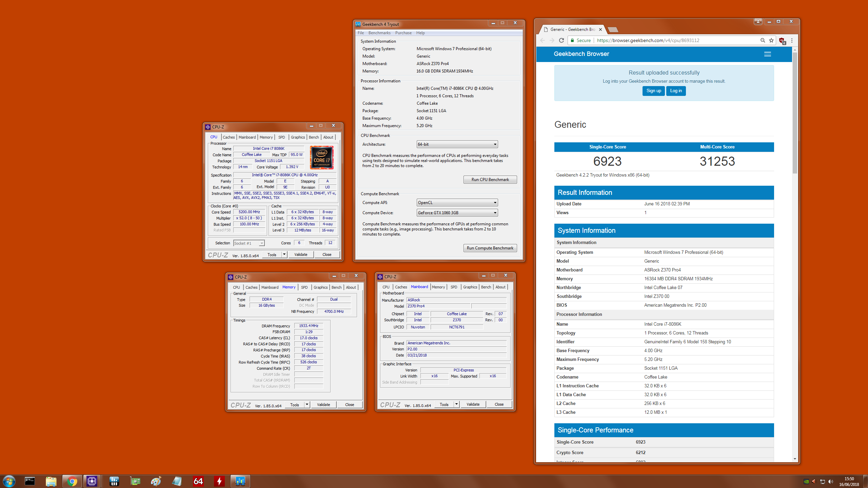Open the green graphics card icon in taskbar
Screen dimensions: 868x488
[135, 481]
